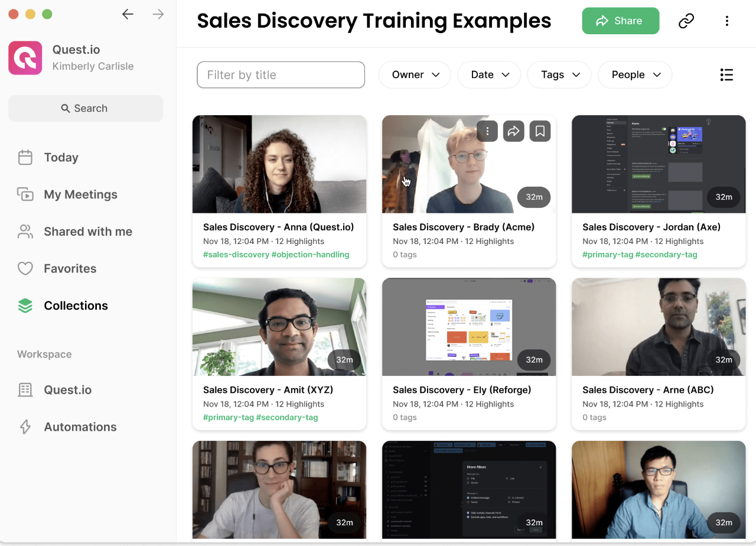
Task: Open the People filter dropdown
Action: coord(634,74)
